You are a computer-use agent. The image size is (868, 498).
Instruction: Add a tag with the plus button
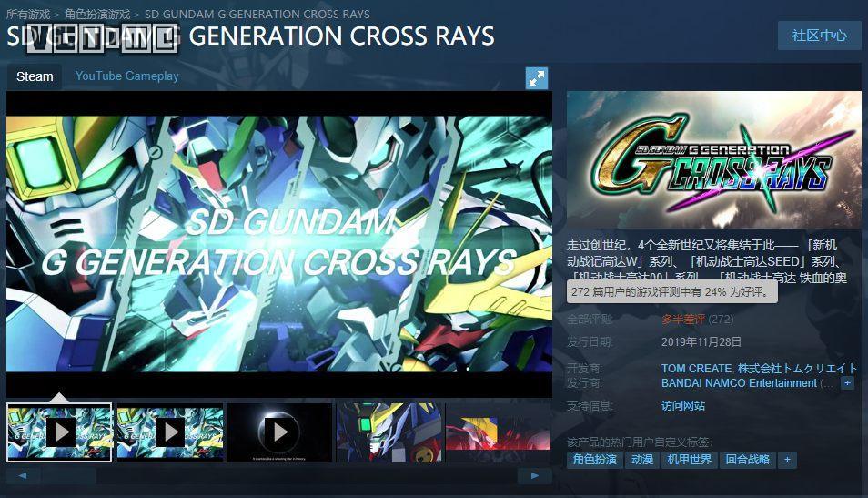point(787,460)
